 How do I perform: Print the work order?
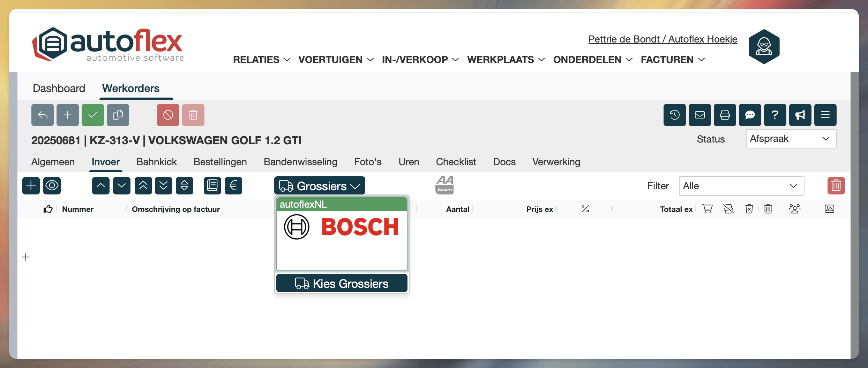pyautogui.click(x=725, y=115)
